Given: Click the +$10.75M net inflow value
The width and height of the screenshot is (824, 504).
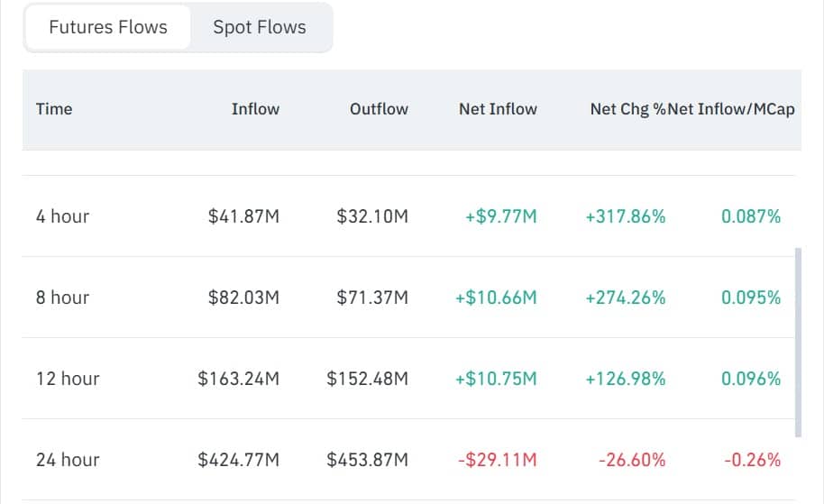Looking at the screenshot, I should (x=496, y=379).
